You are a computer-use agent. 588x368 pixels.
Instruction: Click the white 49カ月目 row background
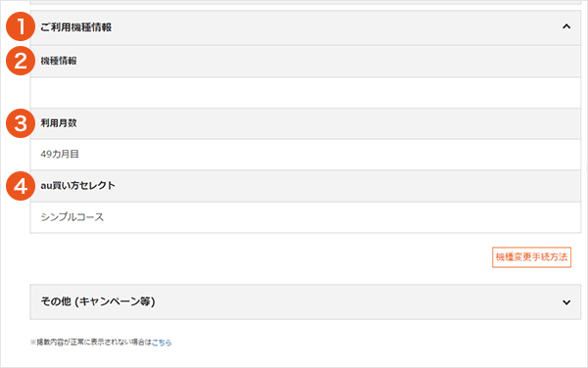click(305, 155)
